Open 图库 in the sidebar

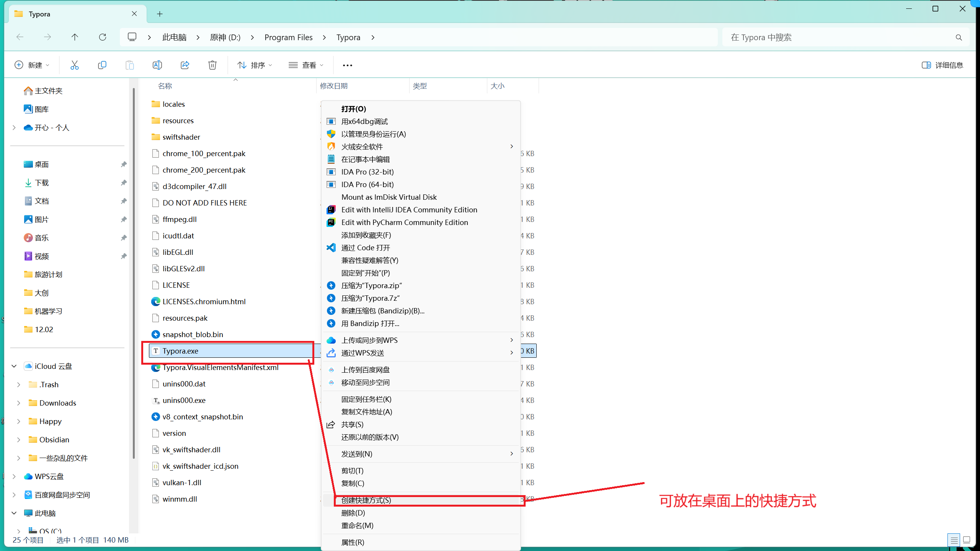coord(36,109)
